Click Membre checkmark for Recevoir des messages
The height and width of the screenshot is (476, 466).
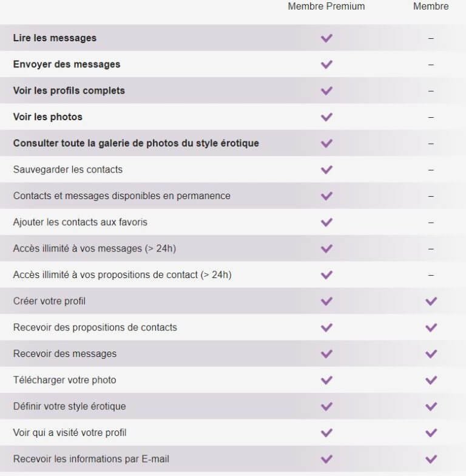[431, 354]
